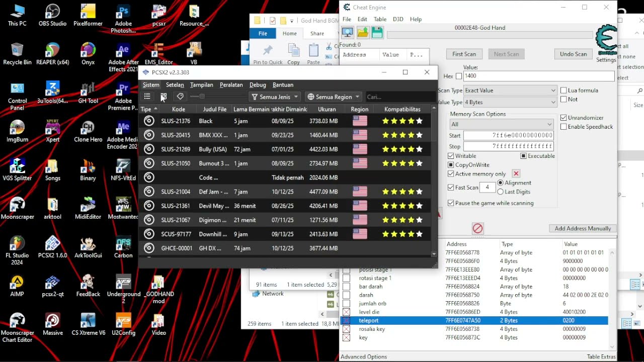
Task: Open Cheat Engine Settings logo
Action: pyautogui.click(x=606, y=43)
